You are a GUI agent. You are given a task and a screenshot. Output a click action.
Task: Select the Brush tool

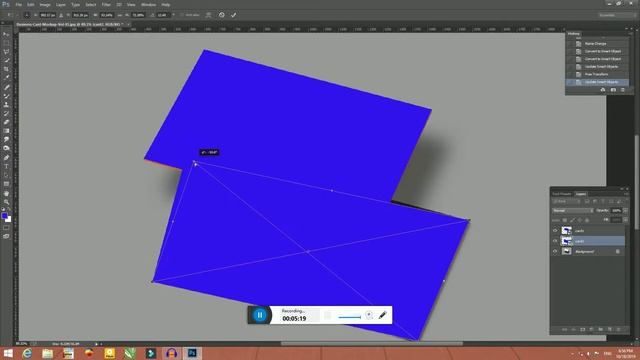pos(6,96)
